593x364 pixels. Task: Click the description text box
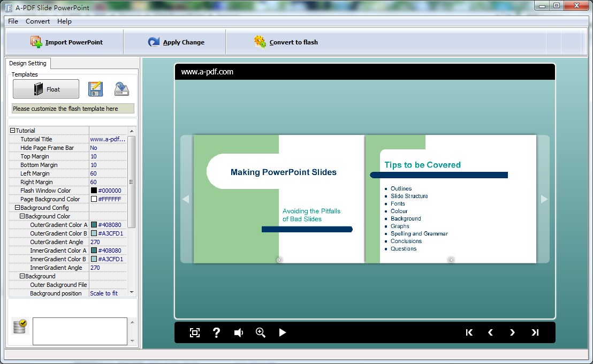(80, 331)
